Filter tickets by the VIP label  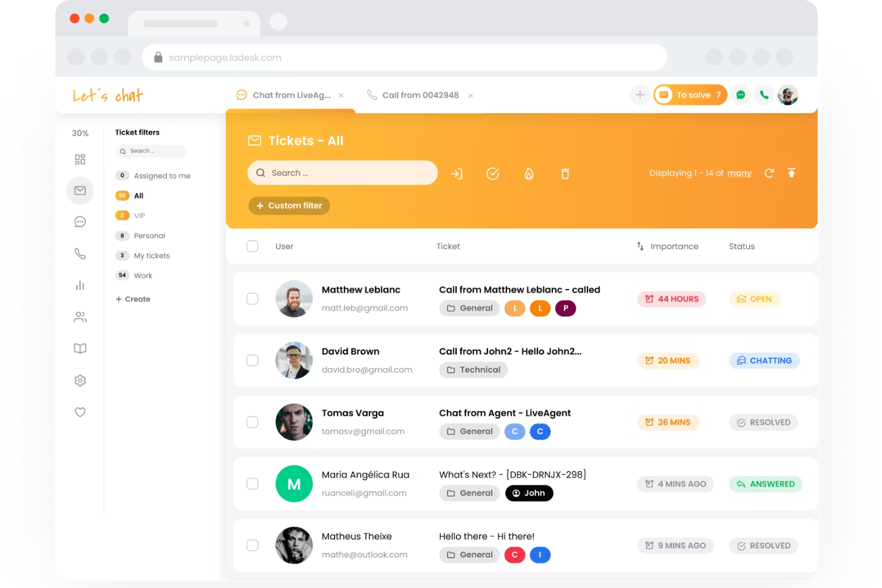coord(138,215)
